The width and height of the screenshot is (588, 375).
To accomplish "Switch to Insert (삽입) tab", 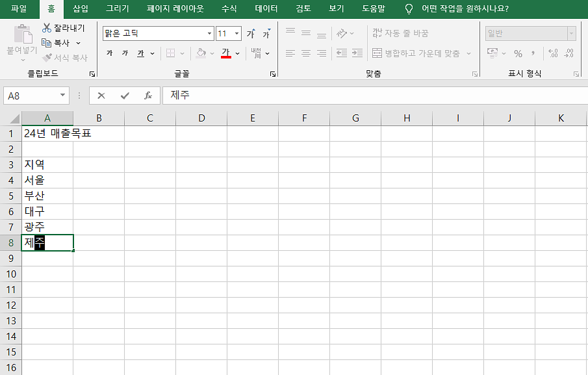I will [81, 8].
